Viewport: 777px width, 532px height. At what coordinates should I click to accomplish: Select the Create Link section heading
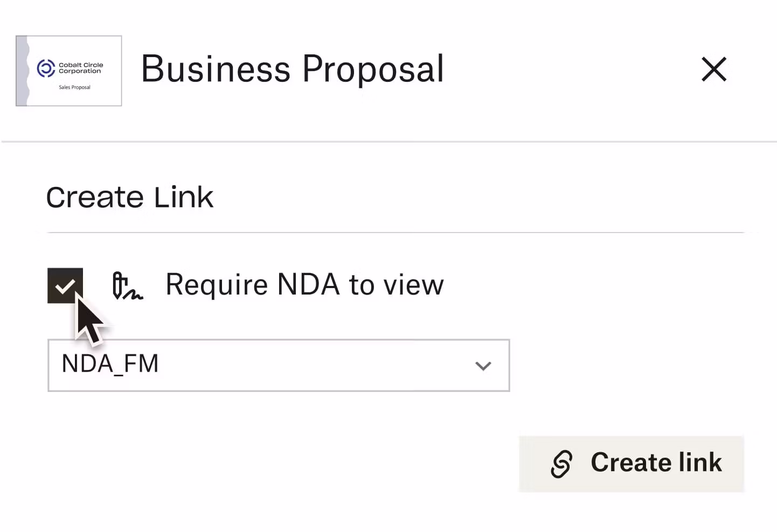click(x=130, y=197)
